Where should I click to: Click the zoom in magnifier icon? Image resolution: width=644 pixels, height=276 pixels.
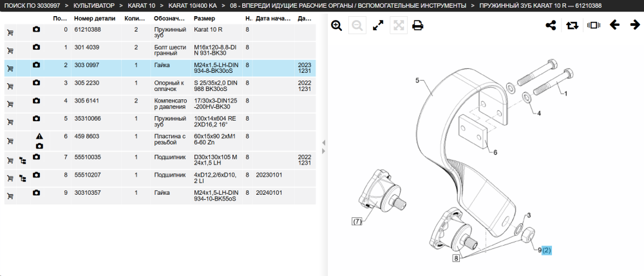click(x=336, y=26)
